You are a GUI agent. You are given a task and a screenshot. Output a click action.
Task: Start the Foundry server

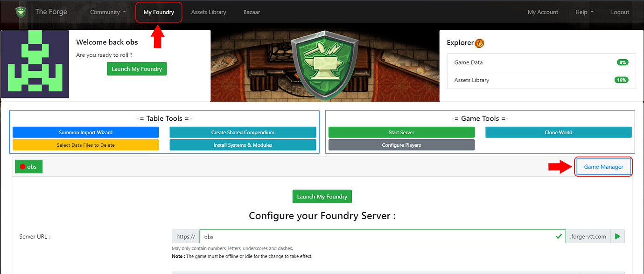tap(401, 132)
